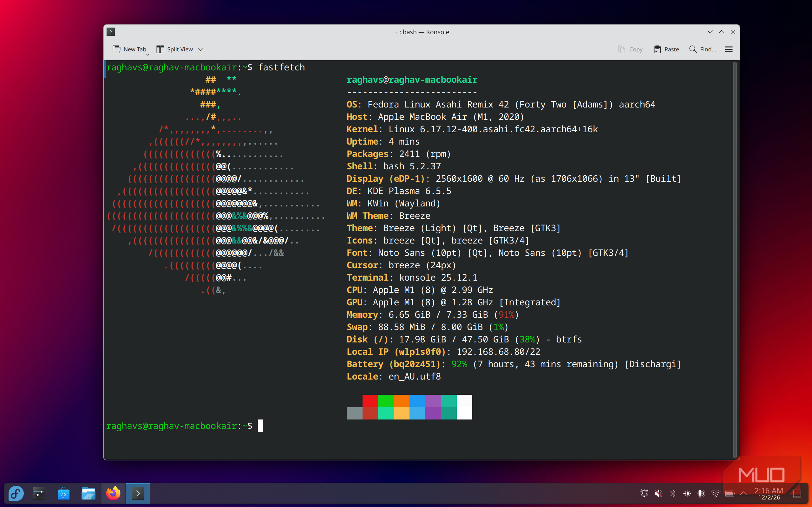Click the Paste button

666,49
